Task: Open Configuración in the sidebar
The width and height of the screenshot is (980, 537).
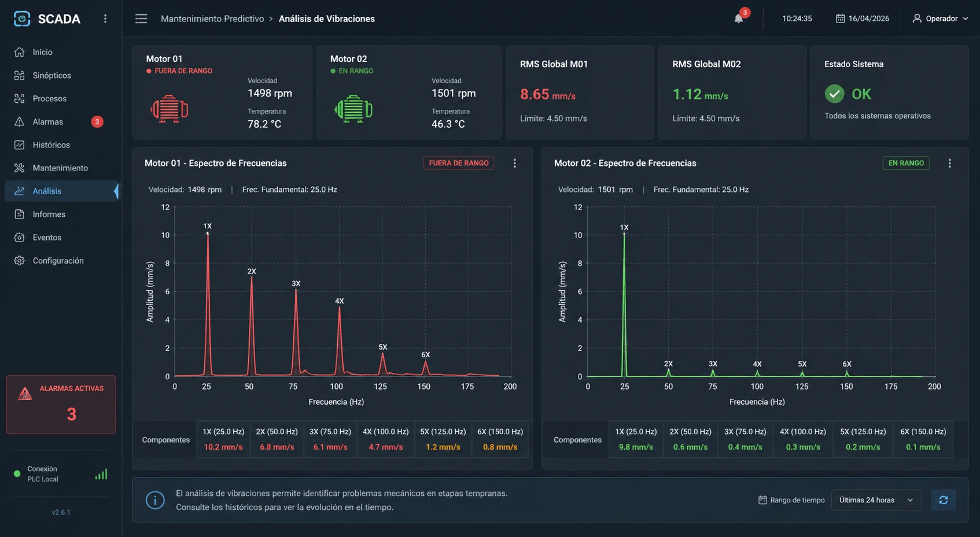Action: click(x=61, y=261)
